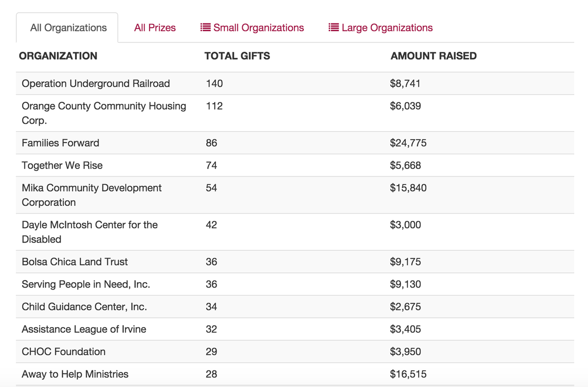Viewport: 588px width, 387px height.
Task: Open the Large Organizations tab
Action: tap(381, 28)
